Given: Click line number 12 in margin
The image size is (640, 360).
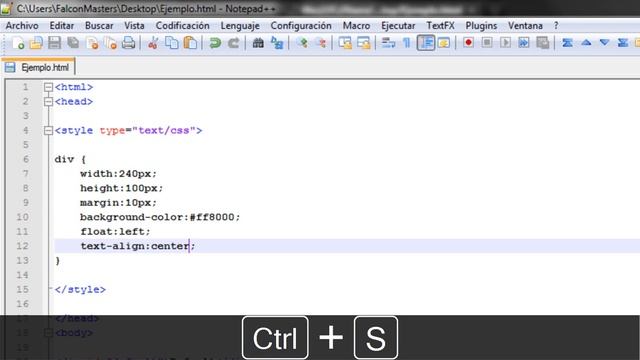Looking at the screenshot, I should click(x=22, y=246).
